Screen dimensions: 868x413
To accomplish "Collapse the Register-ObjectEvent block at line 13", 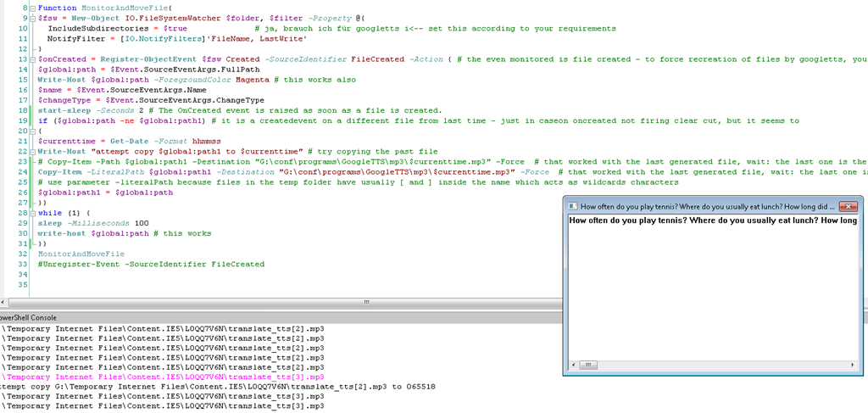I will pos(31,59).
